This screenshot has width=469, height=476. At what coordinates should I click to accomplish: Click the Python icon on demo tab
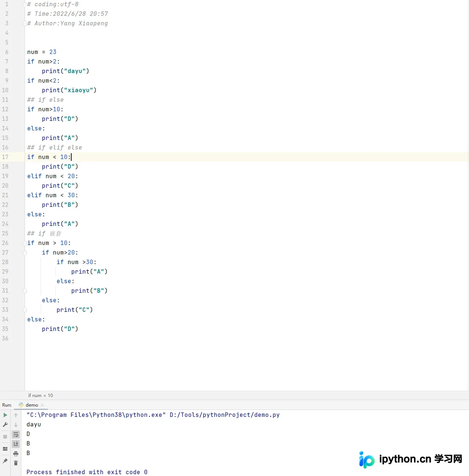pyautogui.click(x=21, y=405)
